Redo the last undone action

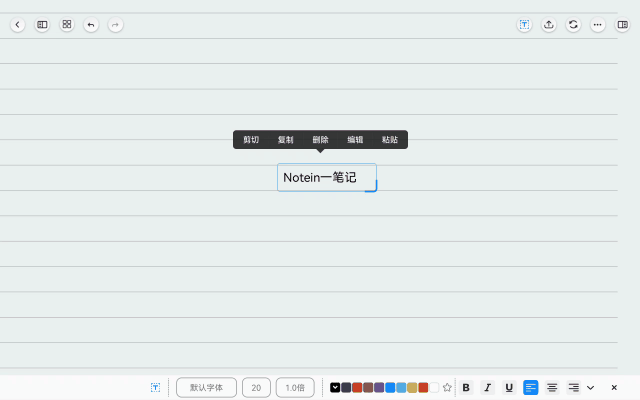click(116, 25)
